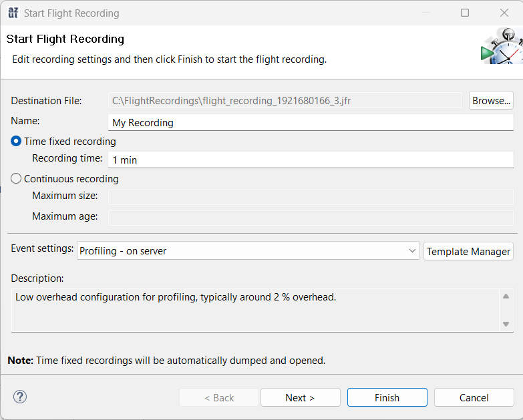Browse for destination file
523x420 pixels.
(491, 100)
